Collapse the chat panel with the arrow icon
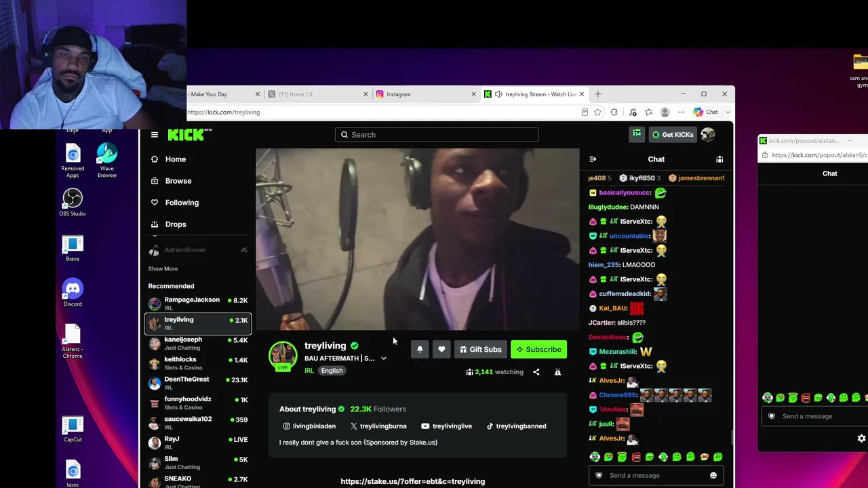The image size is (868, 488). tap(593, 159)
